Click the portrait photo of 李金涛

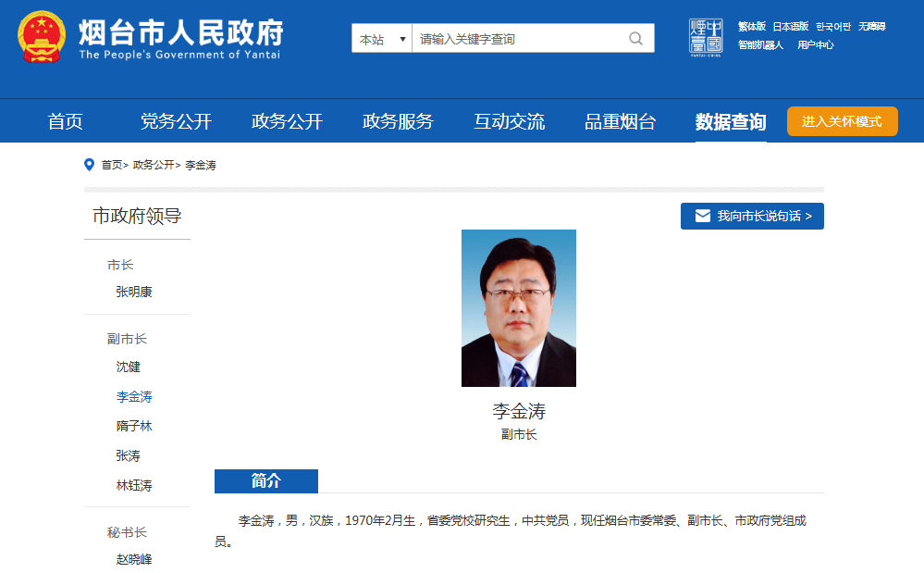(x=518, y=307)
